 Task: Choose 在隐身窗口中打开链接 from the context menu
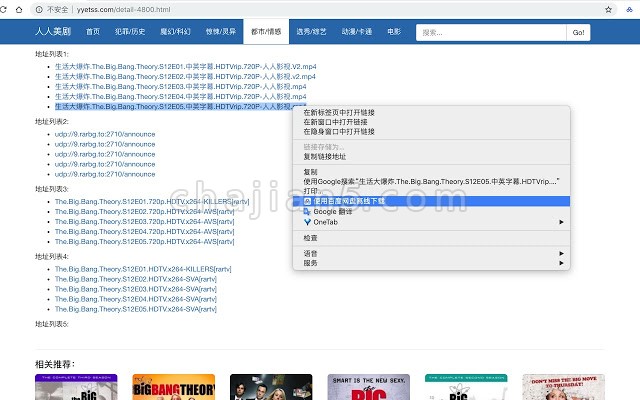339,131
